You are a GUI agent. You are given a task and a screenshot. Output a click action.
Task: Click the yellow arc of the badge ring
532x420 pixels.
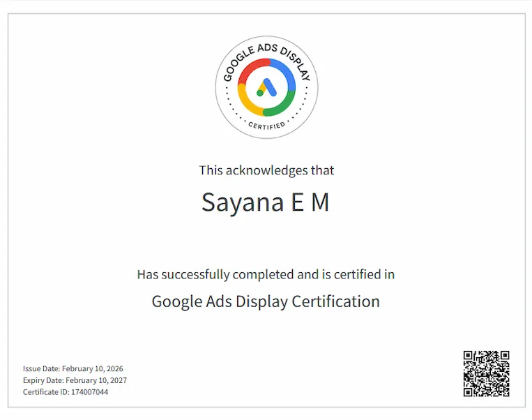pyautogui.click(x=245, y=100)
